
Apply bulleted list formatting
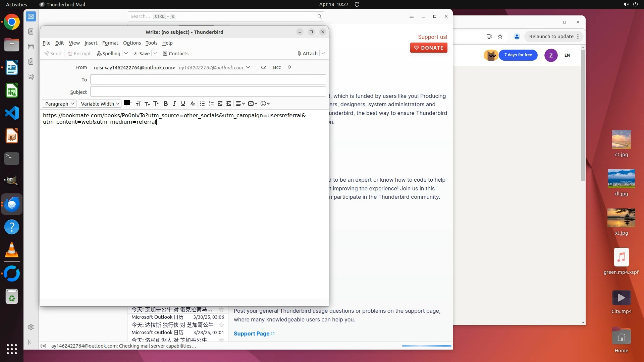click(x=202, y=104)
